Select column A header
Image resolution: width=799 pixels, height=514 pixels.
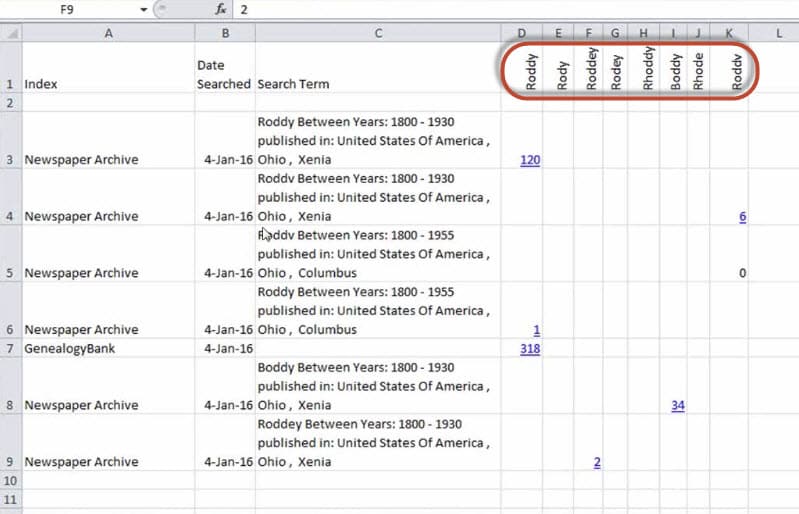click(x=108, y=33)
